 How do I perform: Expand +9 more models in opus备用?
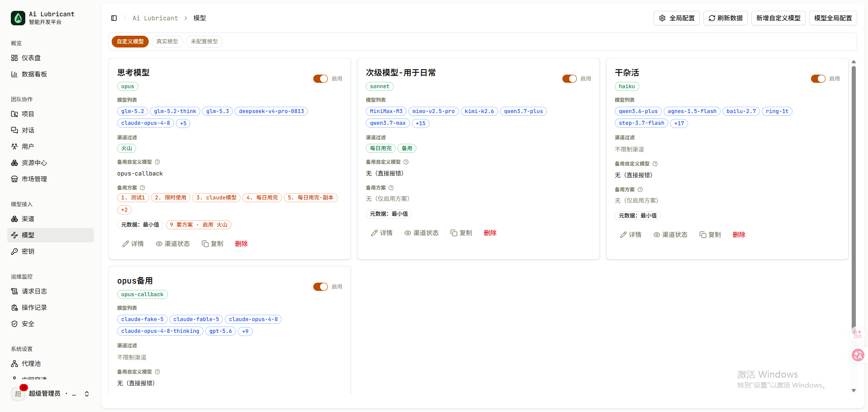[x=245, y=331]
